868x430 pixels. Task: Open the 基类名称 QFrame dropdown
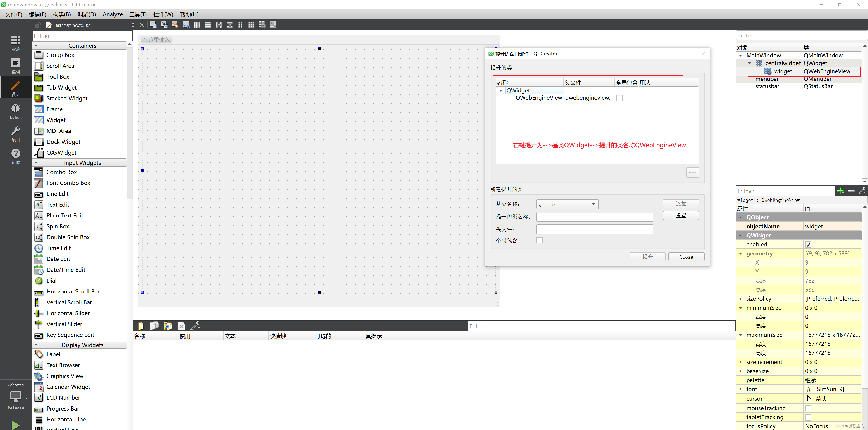(x=567, y=204)
